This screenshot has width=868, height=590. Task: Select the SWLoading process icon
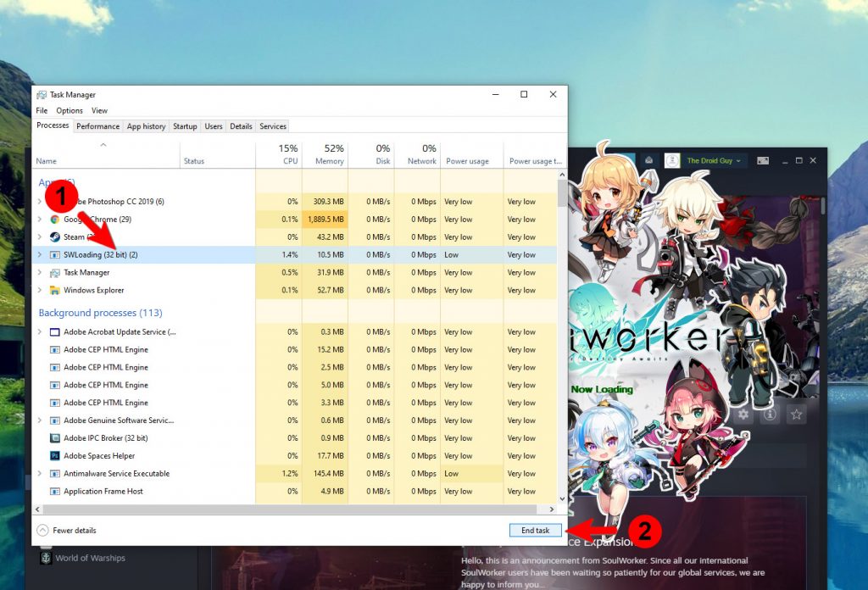[55, 254]
